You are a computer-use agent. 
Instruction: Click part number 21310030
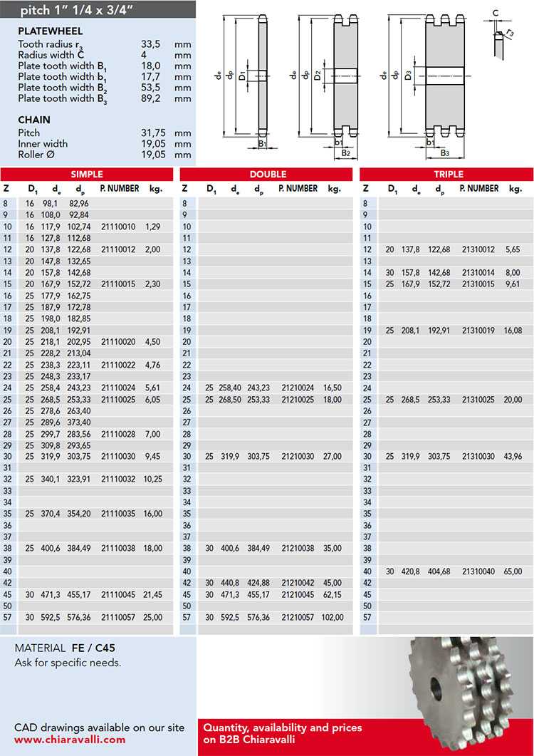pyautogui.click(x=478, y=456)
